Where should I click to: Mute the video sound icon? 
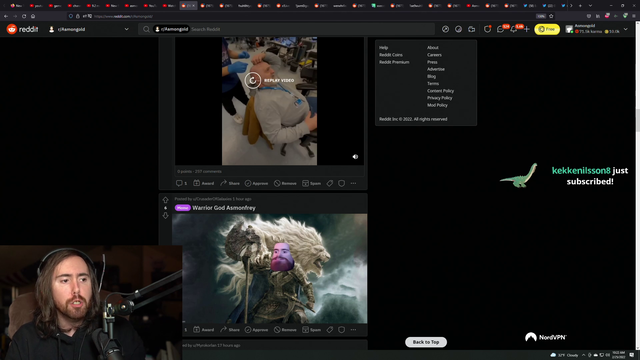coord(355,157)
